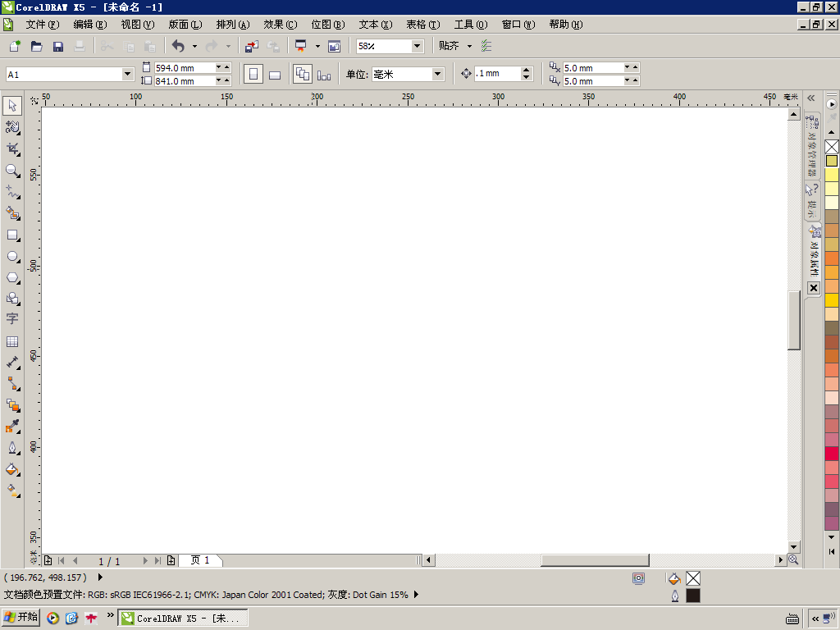Pick the no-color swatch in palette
The width and height of the screenshot is (840, 630).
[x=832, y=147]
